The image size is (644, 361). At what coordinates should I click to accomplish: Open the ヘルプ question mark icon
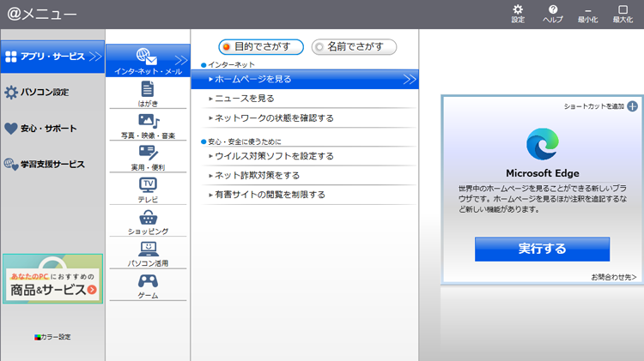click(x=553, y=9)
